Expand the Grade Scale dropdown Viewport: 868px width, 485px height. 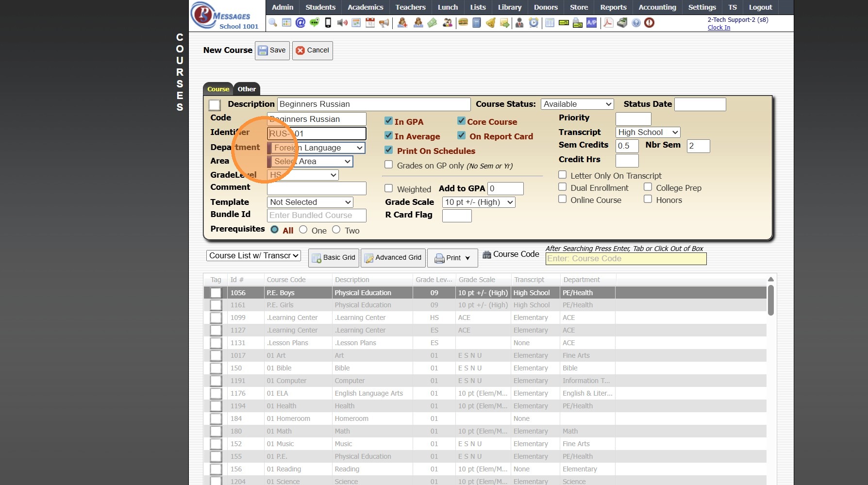point(478,202)
